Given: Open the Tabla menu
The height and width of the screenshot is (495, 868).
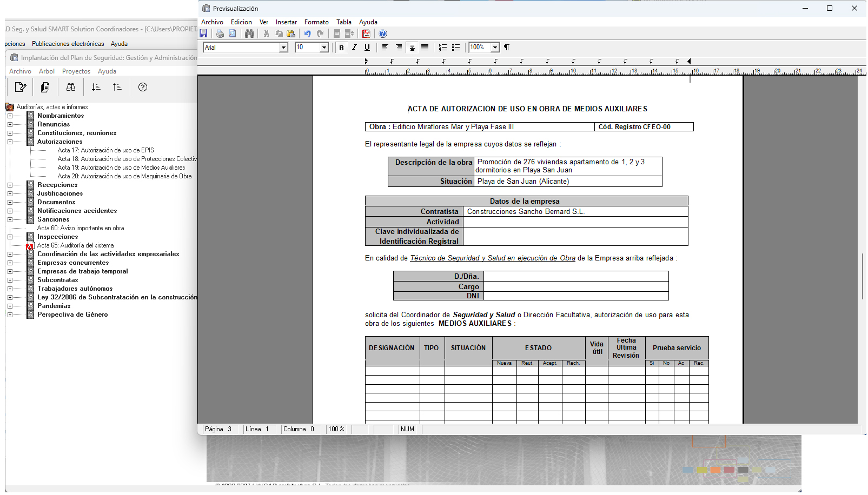Looking at the screenshot, I should [x=343, y=22].
